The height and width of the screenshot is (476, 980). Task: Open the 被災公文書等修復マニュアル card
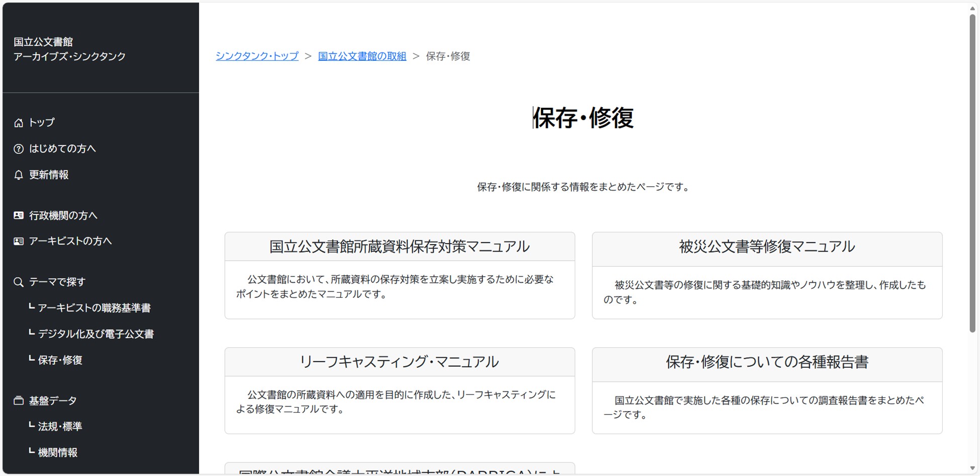(x=767, y=247)
